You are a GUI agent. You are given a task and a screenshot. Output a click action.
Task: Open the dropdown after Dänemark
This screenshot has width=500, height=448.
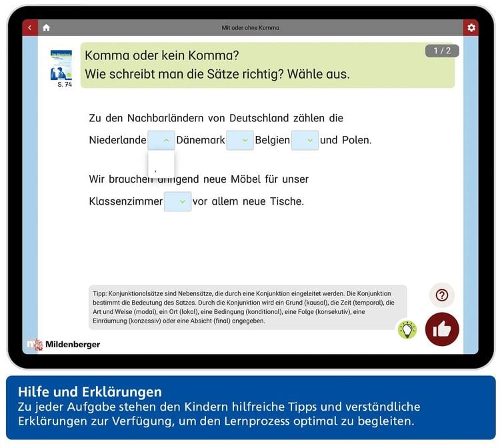pos(240,140)
